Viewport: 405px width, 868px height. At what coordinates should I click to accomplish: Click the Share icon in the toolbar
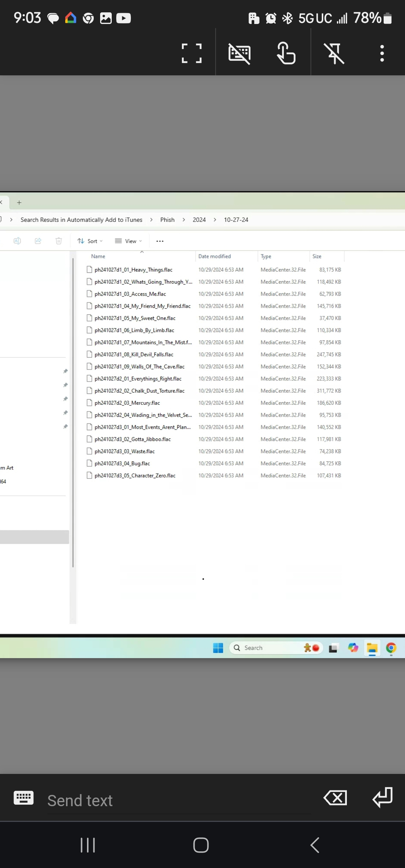coord(38,241)
